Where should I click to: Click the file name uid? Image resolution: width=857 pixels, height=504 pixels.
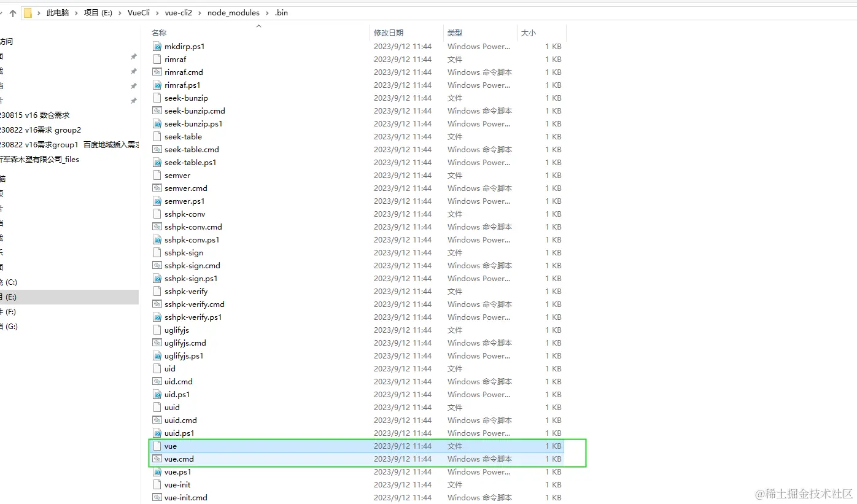coord(170,368)
